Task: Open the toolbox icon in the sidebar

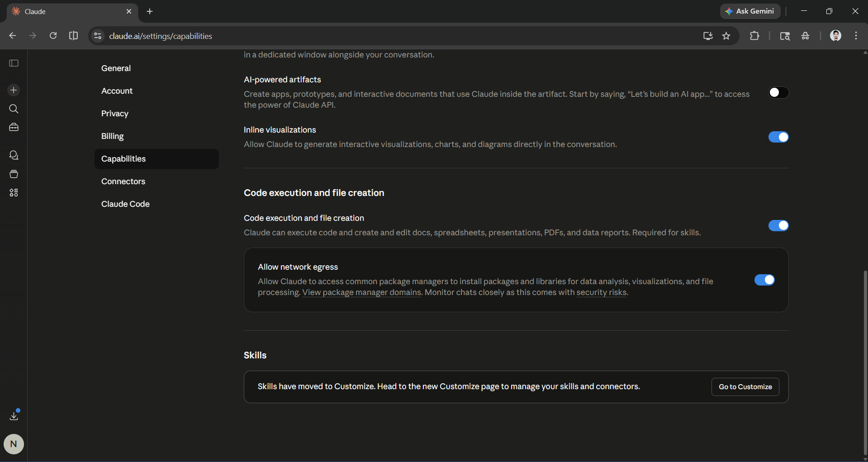Action: pos(14,128)
